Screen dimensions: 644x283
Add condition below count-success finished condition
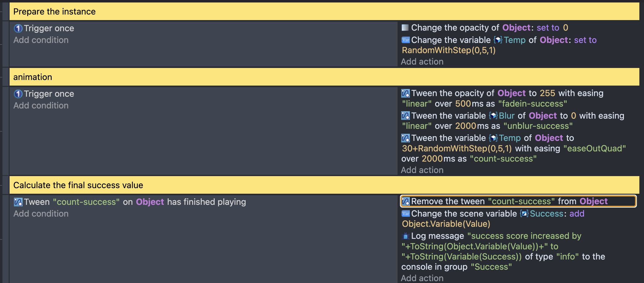pos(41,214)
